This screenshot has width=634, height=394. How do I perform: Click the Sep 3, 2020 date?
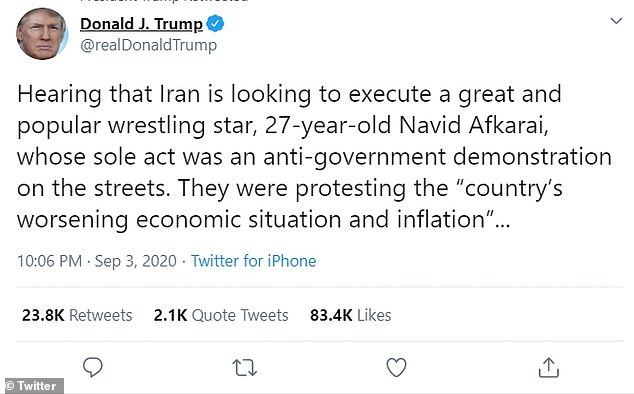tap(135, 261)
